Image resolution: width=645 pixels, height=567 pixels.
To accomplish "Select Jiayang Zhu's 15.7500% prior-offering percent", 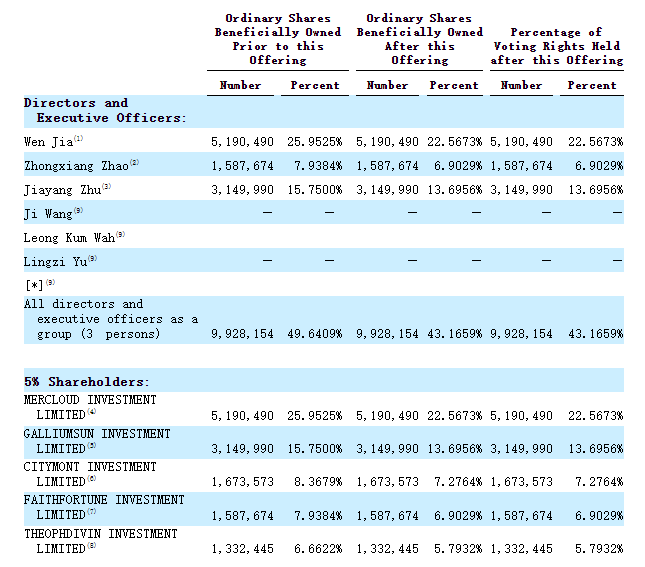I will tap(315, 190).
